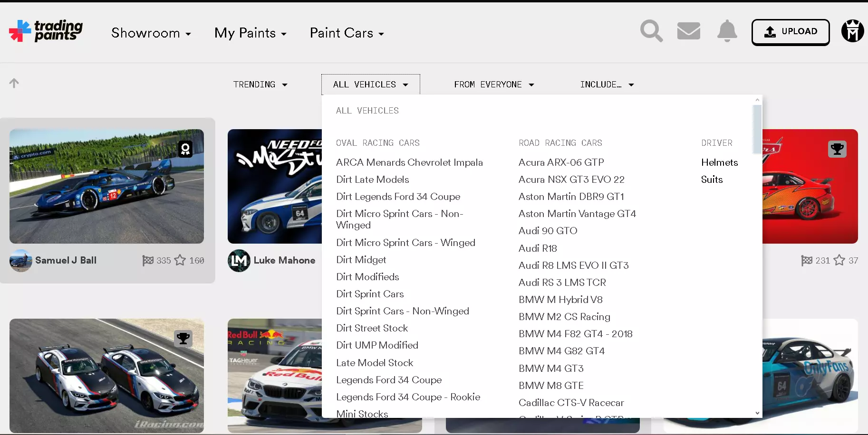Click the race flag icon next to 231
This screenshot has height=435, width=868.
click(807, 260)
